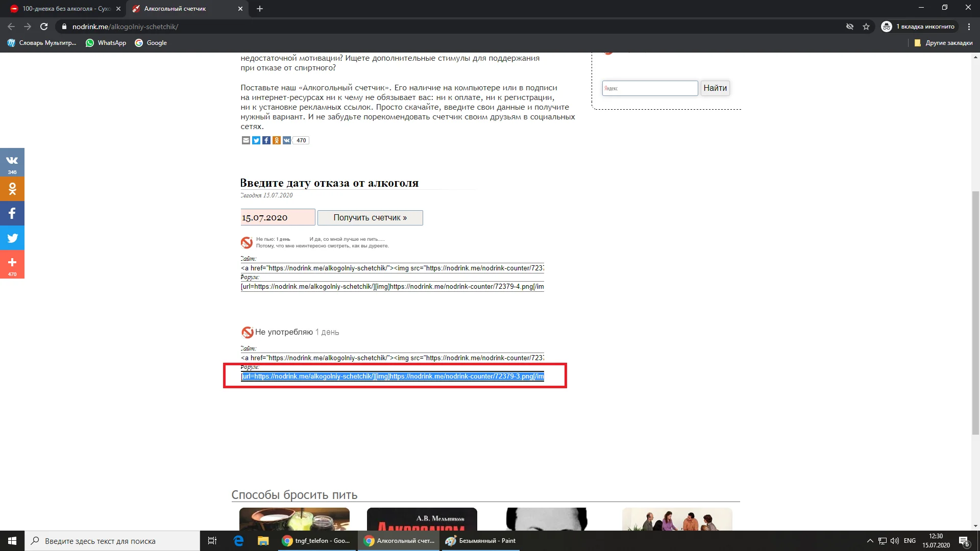Click the orange Odnoklassniki share icon
The height and width of the screenshot is (551, 980).
coord(277,140)
